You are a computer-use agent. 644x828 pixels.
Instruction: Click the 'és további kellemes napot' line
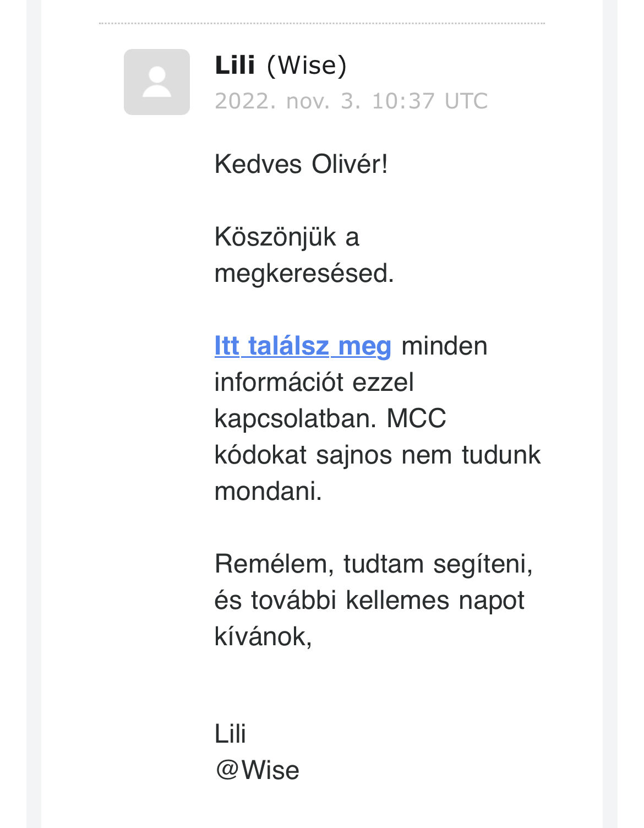(369, 600)
